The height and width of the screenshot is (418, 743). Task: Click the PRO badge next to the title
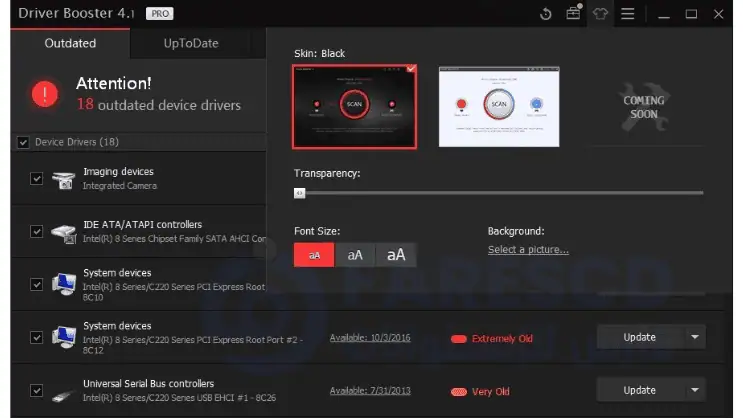[160, 13]
